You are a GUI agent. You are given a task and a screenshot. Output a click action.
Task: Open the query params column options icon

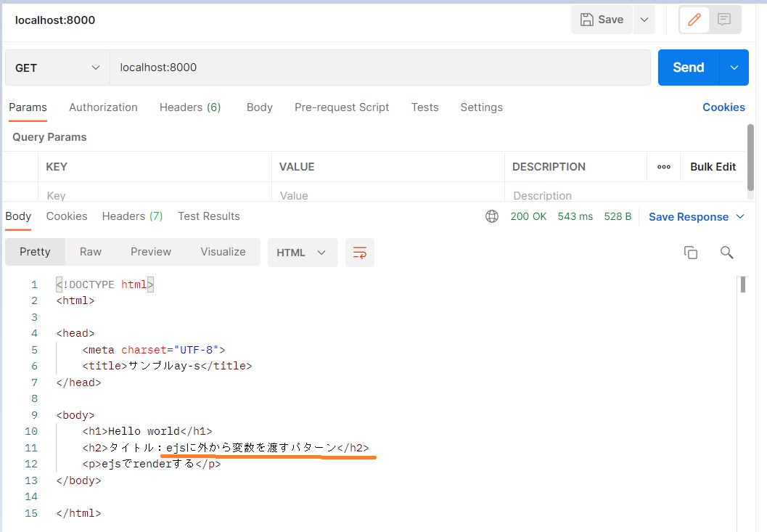[x=664, y=167]
